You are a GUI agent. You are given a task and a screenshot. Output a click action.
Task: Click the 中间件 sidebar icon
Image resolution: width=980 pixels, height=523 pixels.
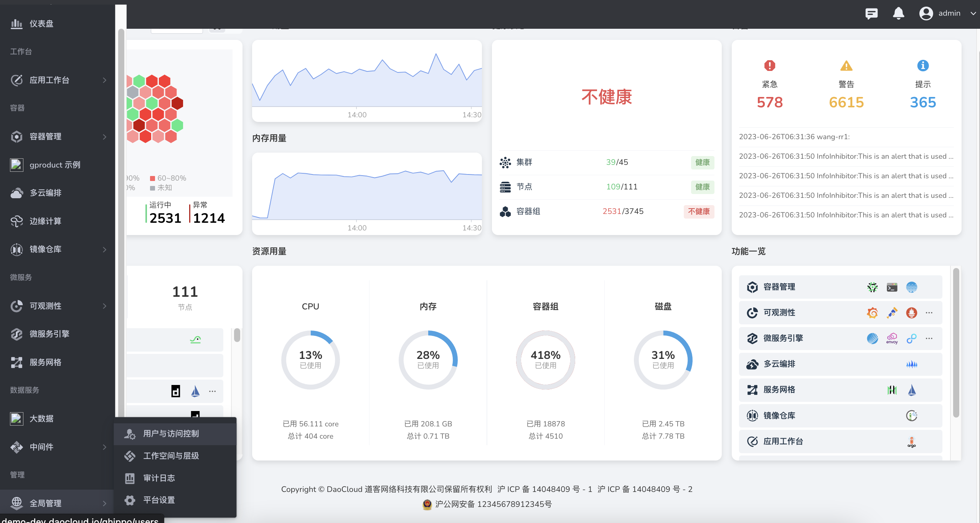(16, 447)
